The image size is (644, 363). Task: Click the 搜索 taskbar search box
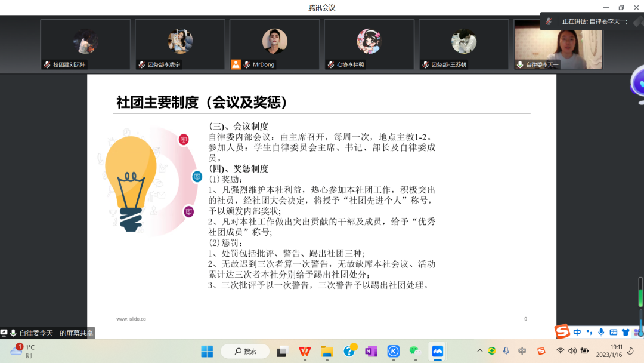[x=246, y=351]
